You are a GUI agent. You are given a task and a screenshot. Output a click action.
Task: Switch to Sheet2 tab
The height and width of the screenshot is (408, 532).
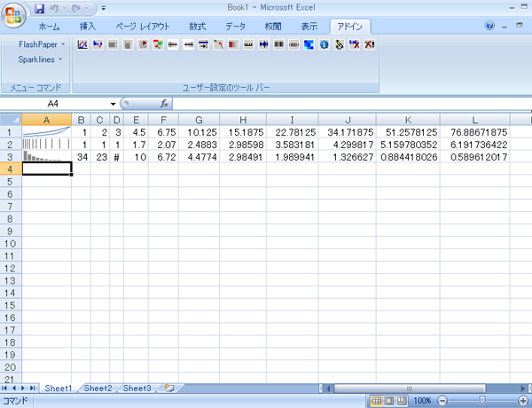[98, 388]
